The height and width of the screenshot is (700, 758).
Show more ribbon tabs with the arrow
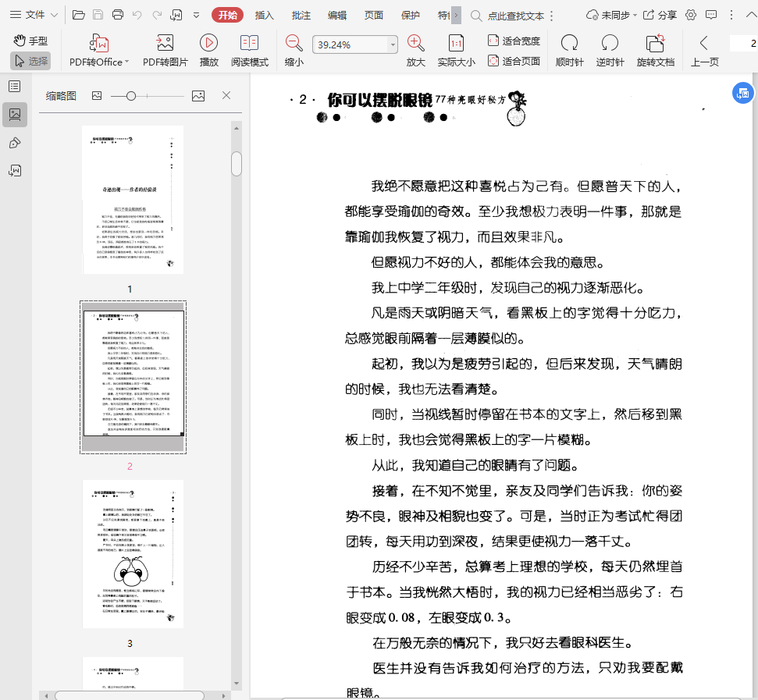[x=456, y=15]
